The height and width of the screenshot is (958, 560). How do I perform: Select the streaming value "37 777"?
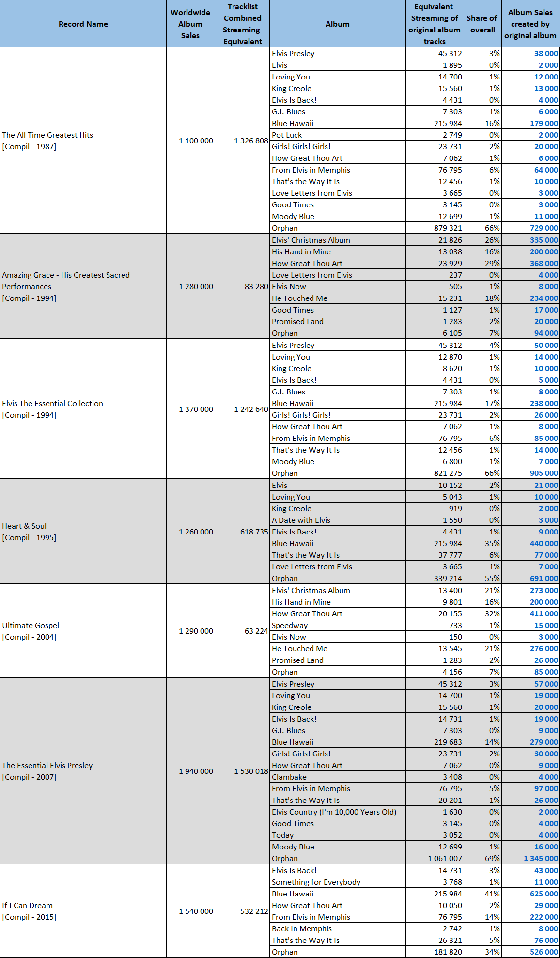pyautogui.click(x=451, y=555)
